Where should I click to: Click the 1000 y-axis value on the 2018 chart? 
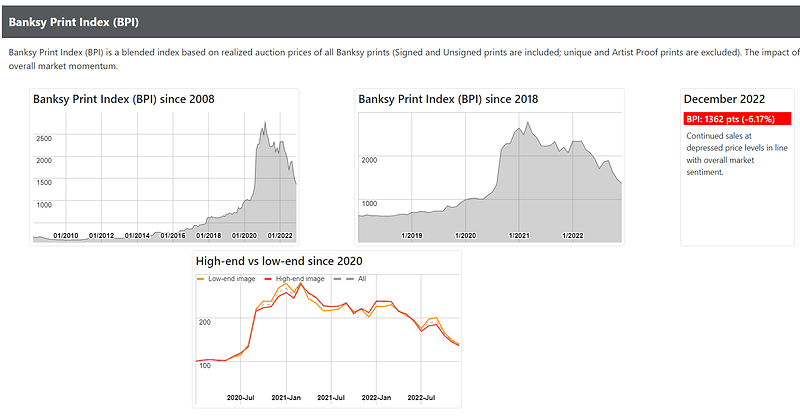(369, 204)
